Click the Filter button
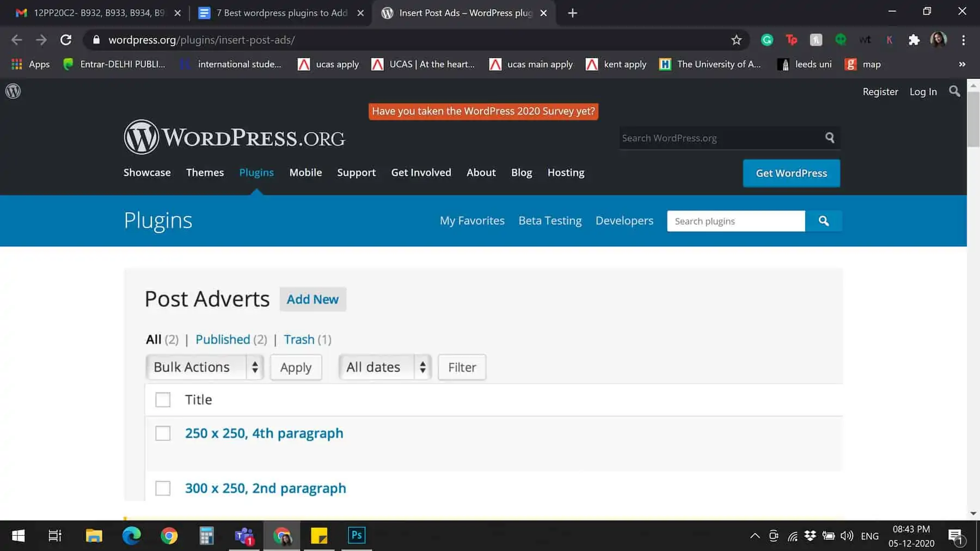Screen dimensions: 980x551 462,367
